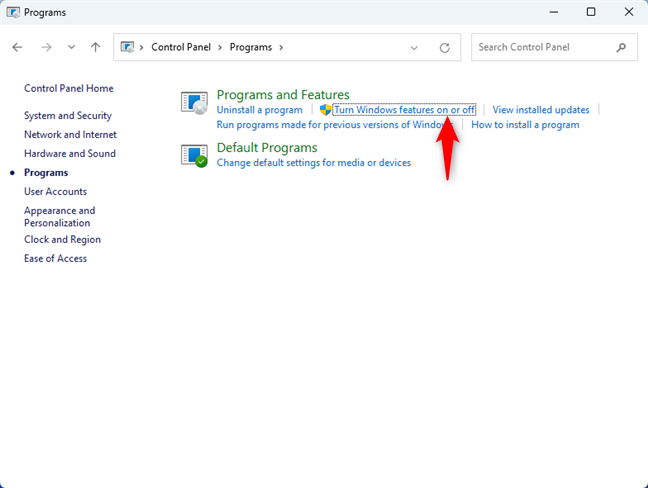Image resolution: width=648 pixels, height=488 pixels.
Task: Expand chevron between Control Panel and Programs
Action: point(220,48)
